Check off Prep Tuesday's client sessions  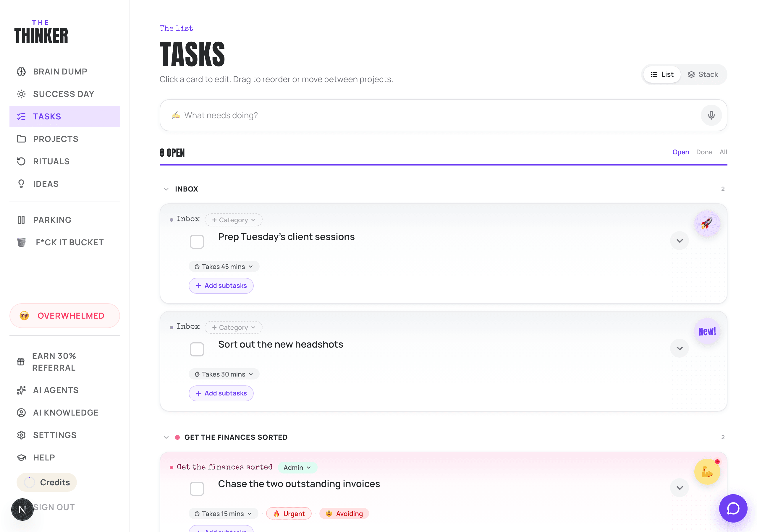pyautogui.click(x=197, y=241)
